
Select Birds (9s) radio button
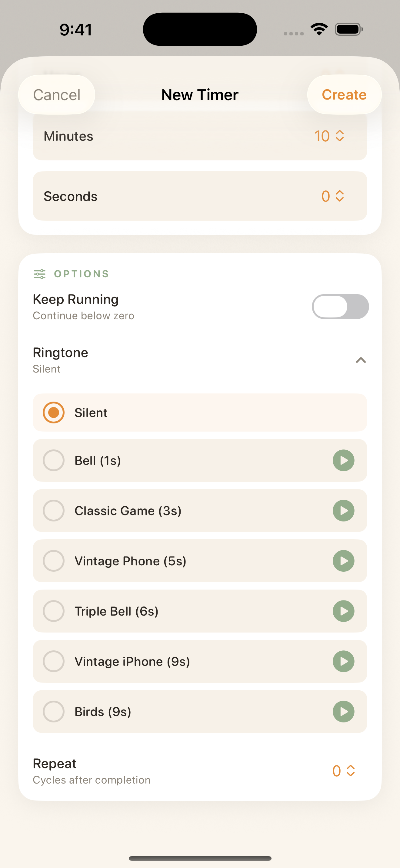coord(54,711)
